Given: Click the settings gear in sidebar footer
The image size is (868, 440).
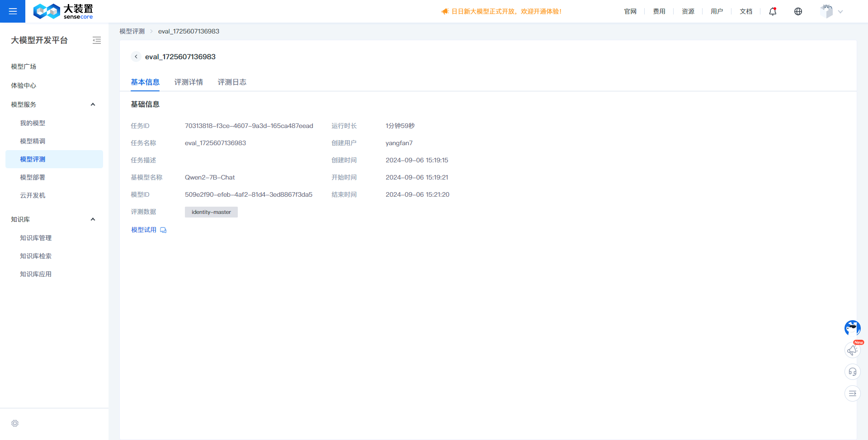Looking at the screenshot, I should coord(15,423).
